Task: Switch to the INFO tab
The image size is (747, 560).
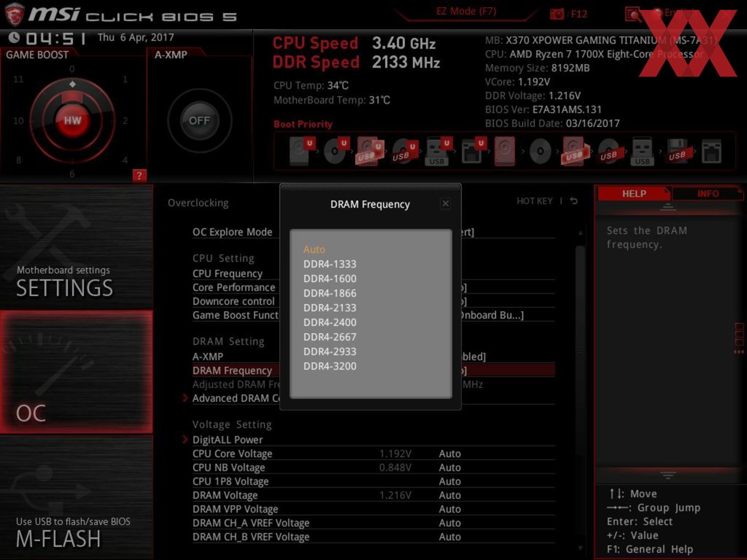Action: point(707,193)
